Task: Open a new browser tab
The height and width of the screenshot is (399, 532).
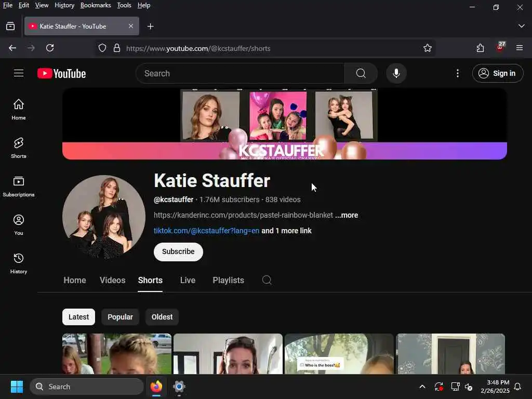Action: 150,26
